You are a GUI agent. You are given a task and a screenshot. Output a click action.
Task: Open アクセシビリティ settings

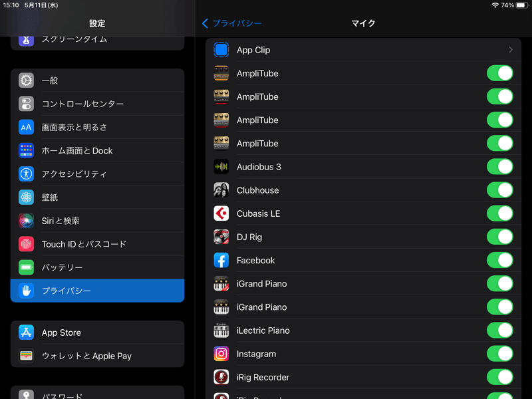[x=97, y=174]
